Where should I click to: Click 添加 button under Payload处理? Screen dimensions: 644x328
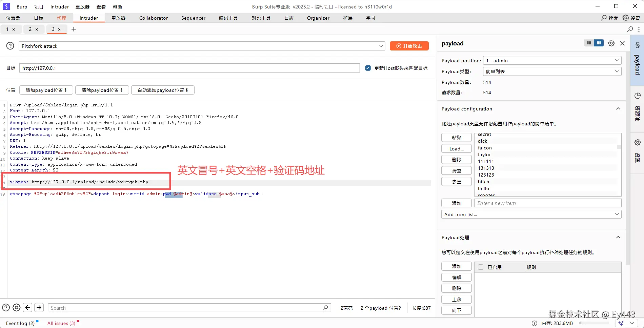coord(457,266)
